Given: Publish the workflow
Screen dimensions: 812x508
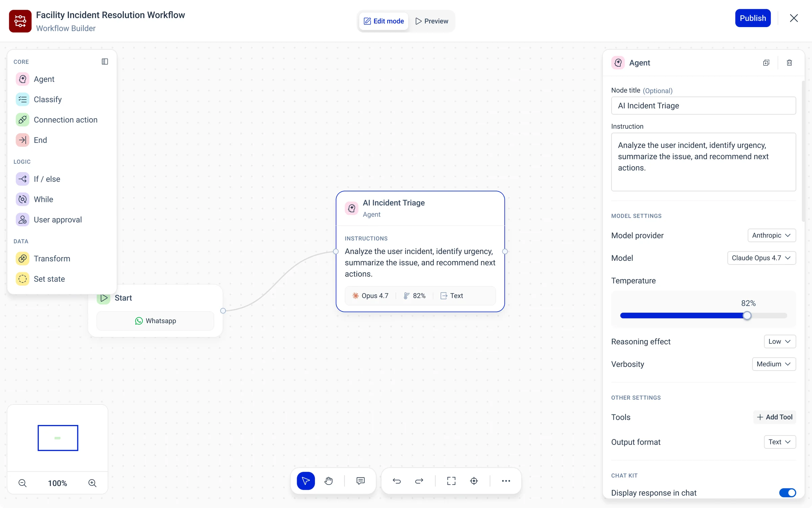Looking at the screenshot, I should coord(753,18).
